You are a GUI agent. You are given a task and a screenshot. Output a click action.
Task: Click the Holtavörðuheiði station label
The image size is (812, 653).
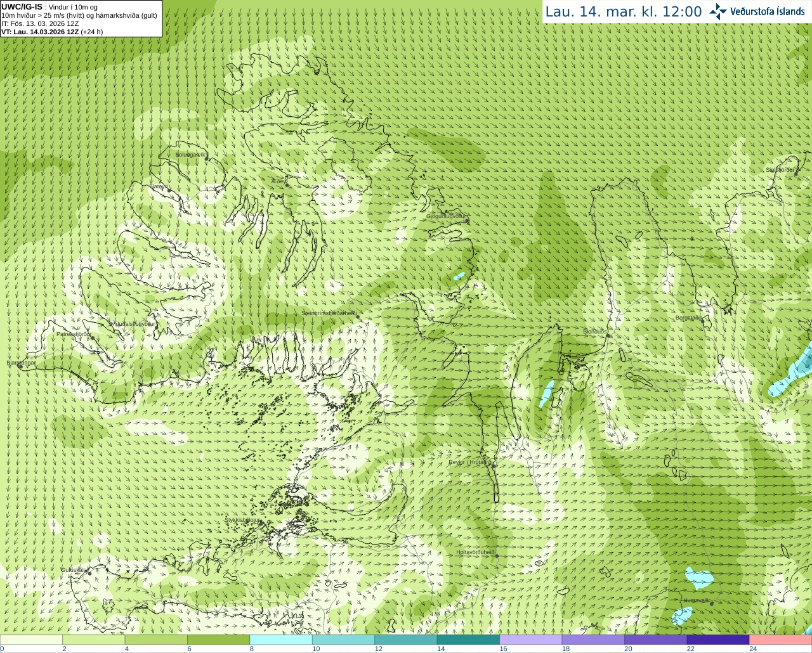tap(475, 552)
